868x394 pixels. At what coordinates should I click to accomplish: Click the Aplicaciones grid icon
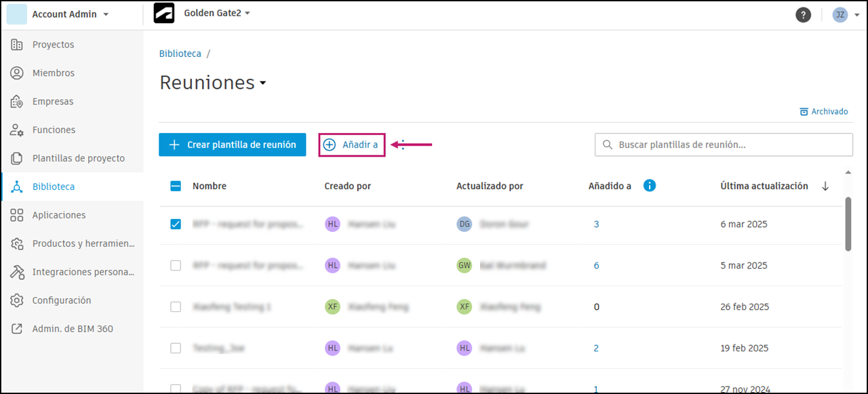tap(18, 215)
